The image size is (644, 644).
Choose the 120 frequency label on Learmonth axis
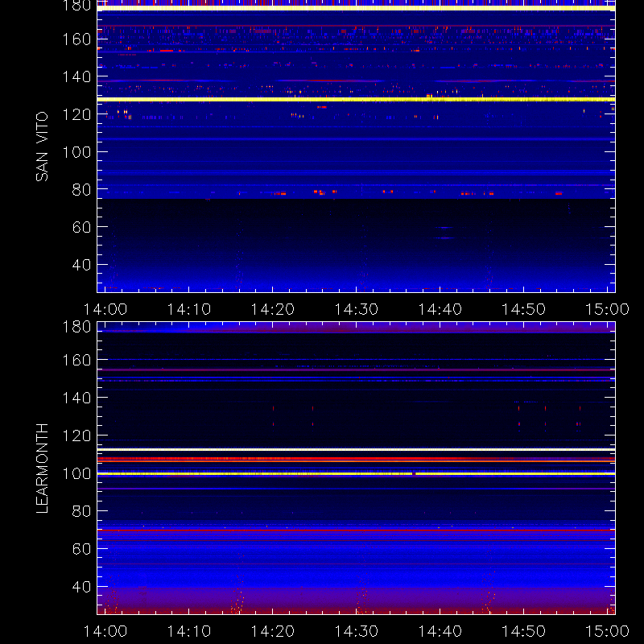[76, 436]
